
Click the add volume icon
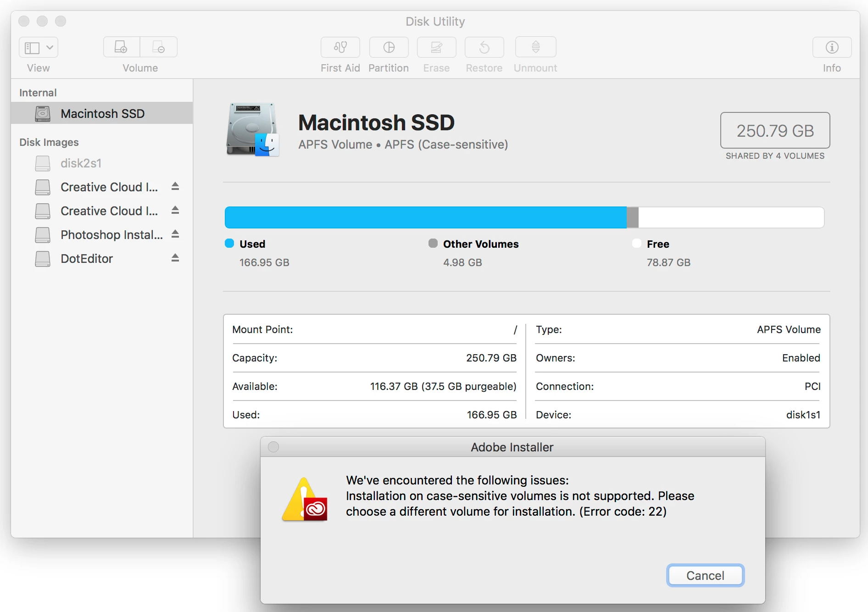click(x=122, y=47)
